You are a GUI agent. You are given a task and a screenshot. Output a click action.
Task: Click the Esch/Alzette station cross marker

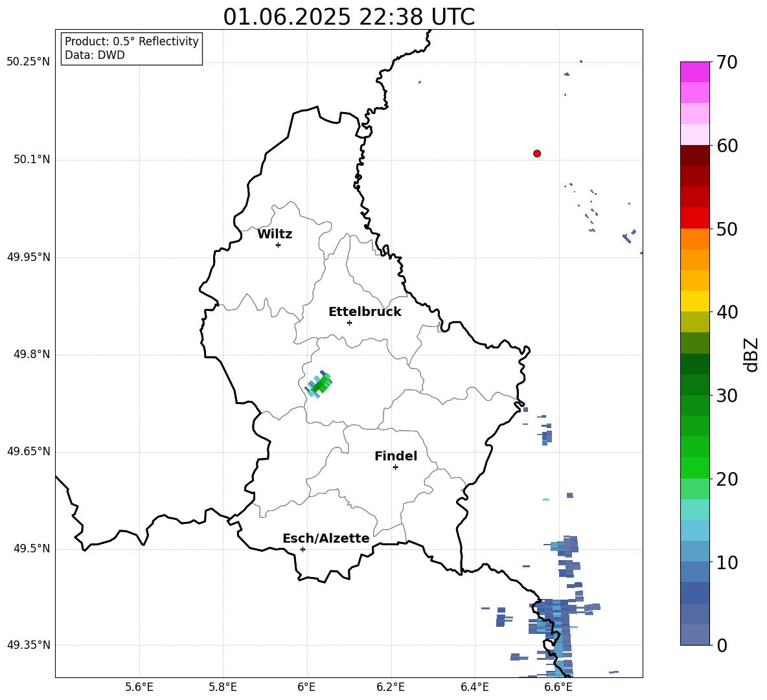coord(303,549)
